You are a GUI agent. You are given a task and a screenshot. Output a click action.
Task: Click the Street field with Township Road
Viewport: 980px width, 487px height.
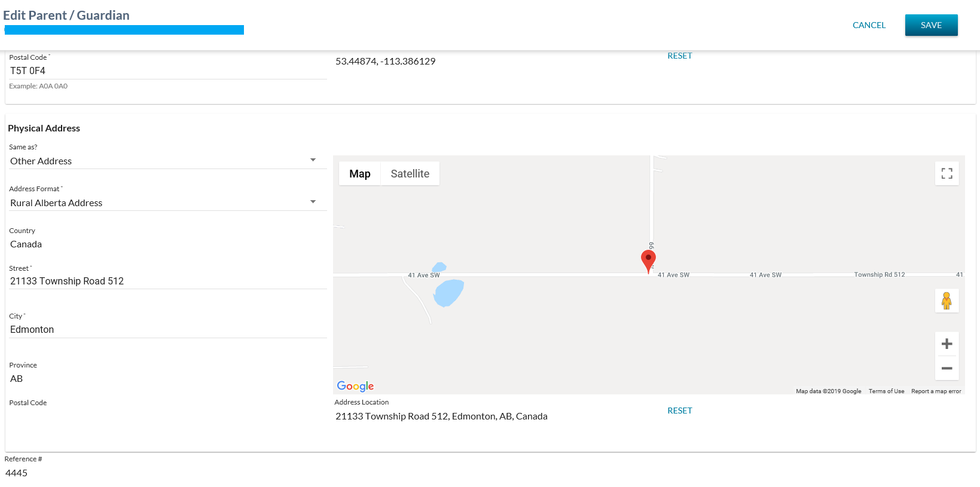pos(167,281)
